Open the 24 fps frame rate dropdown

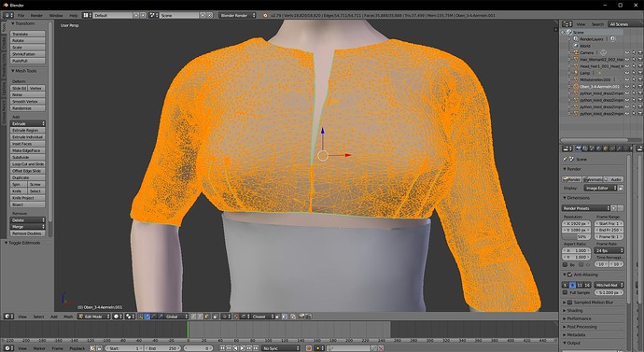click(609, 250)
